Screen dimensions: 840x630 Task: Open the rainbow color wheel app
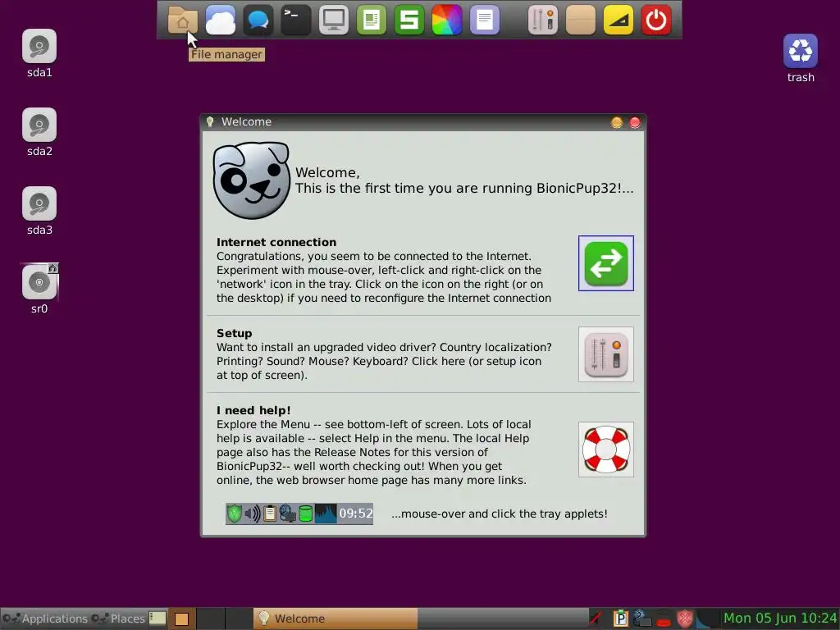point(447,21)
